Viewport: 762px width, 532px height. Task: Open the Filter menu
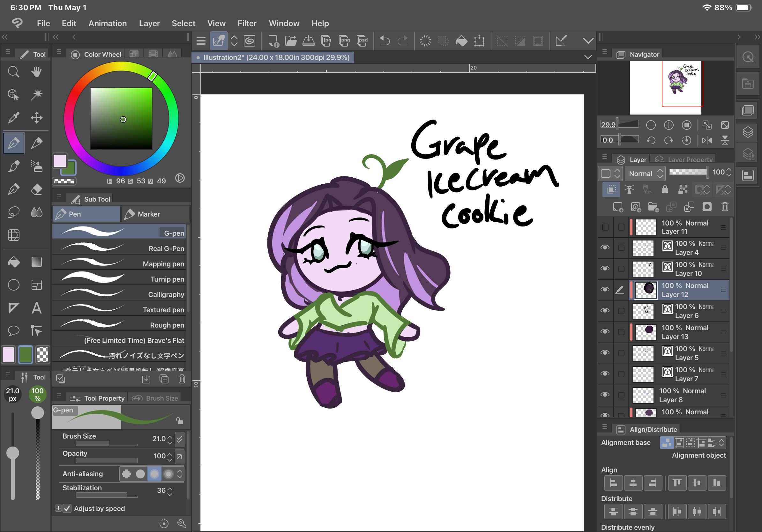tap(247, 23)
